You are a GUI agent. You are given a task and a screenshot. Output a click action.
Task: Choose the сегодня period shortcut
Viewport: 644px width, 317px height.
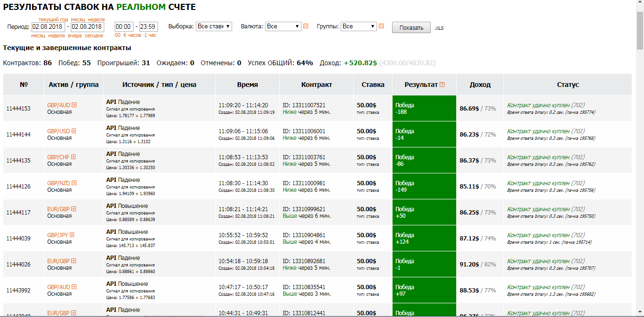94,35
